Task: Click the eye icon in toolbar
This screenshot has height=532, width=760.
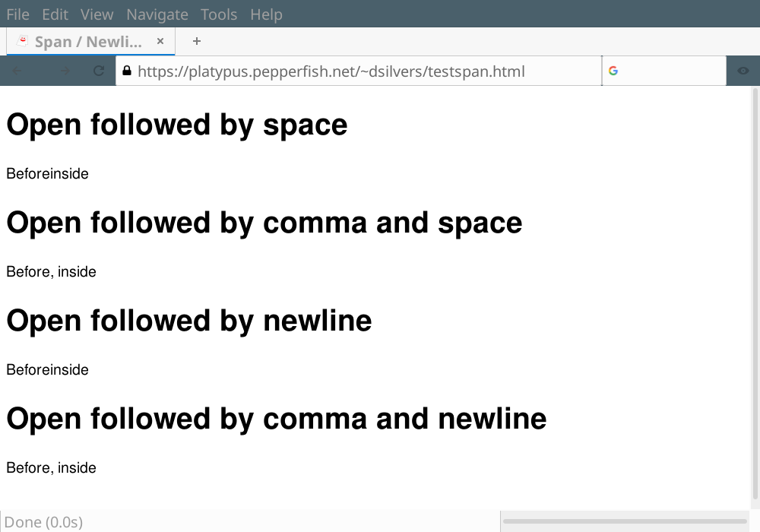Action: coord(743,71)
